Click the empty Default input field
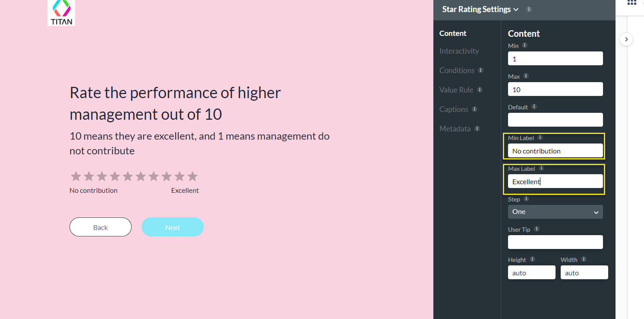This screenshot has height=319, width=644. coord(556,120)
